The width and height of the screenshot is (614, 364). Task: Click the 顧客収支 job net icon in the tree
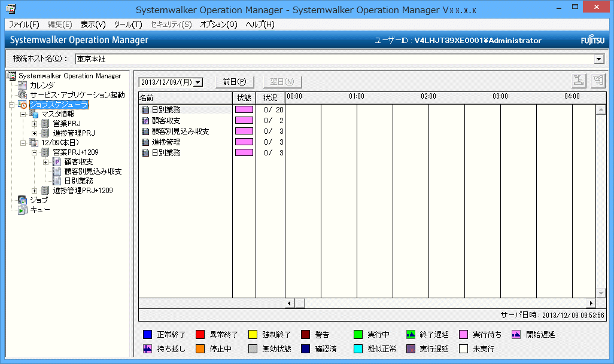point(57,162)
